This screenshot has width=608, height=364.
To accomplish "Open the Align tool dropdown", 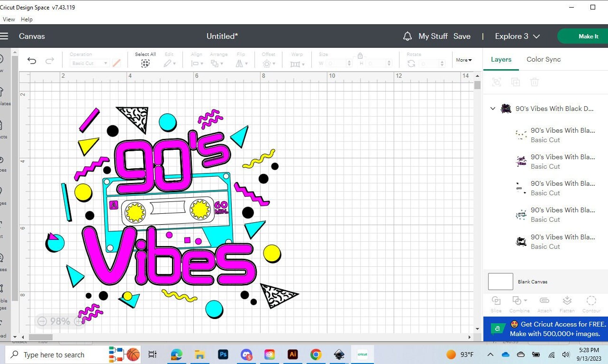I will pyautogui.click(x=197, y=64).
